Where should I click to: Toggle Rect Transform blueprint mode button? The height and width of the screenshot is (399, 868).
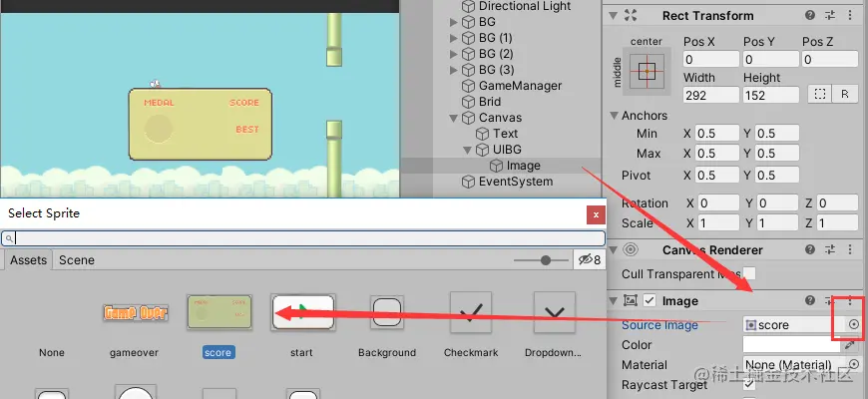(820, 95)
